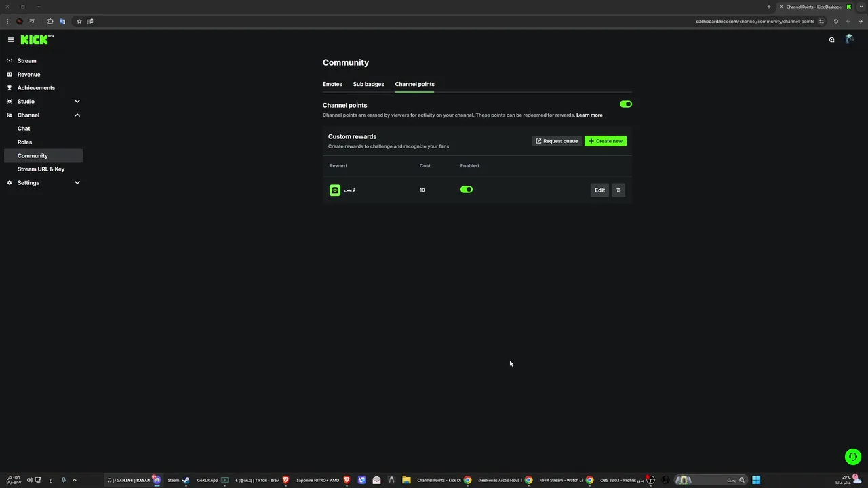The height and width of the screenshot is (488, 868).
Task: Open the TikTok Brave taskbar window
Action: click(262, 480)
